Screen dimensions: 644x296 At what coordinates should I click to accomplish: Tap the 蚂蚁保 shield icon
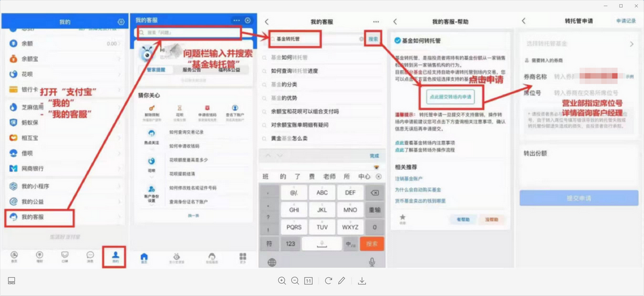click(14, 122)
